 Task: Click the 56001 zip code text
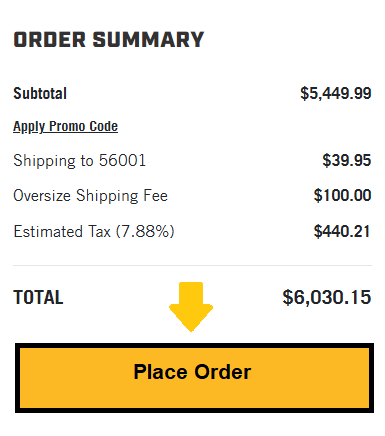click(122, 160)
